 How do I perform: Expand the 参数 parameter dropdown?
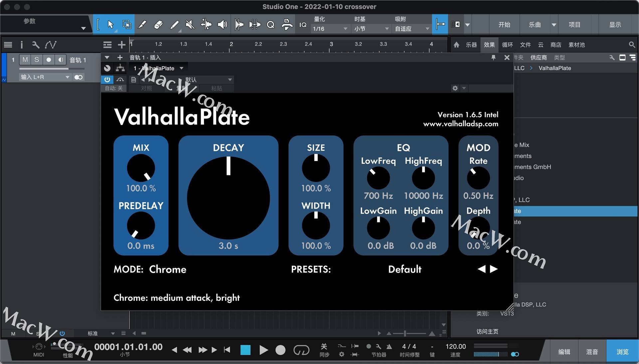coord(83,29)
